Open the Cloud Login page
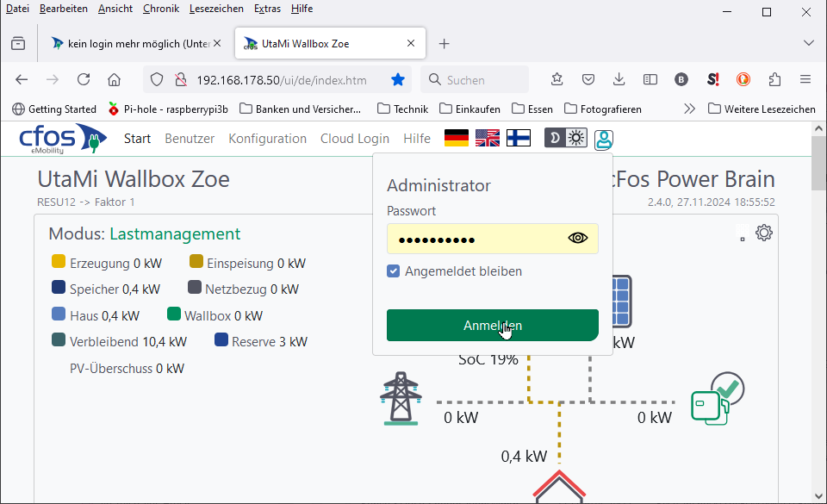This screenshot has width=827, height=504. 355,139
